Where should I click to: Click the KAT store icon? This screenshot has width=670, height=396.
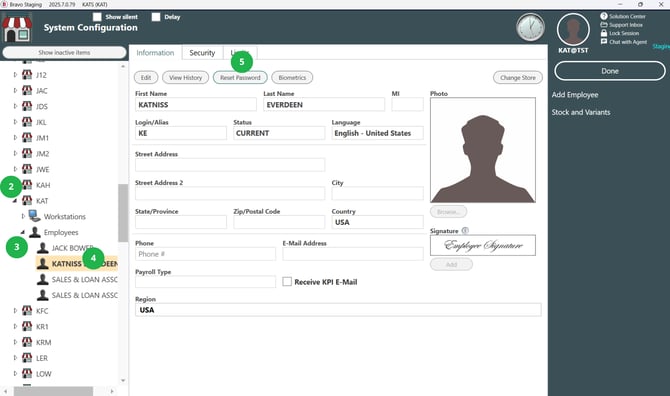point(27,200)
